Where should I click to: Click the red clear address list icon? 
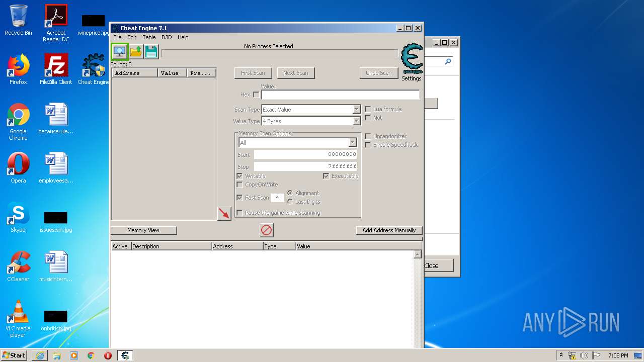[x=266, y=230]
